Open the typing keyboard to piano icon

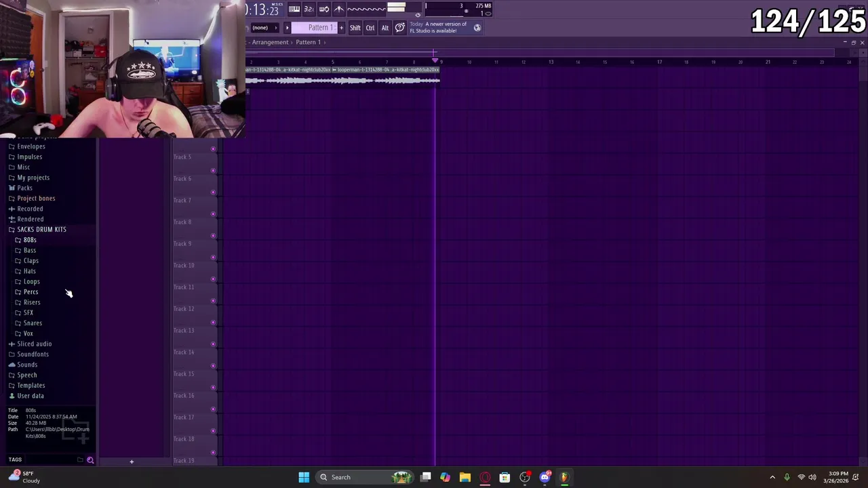[x=294, y=9]
